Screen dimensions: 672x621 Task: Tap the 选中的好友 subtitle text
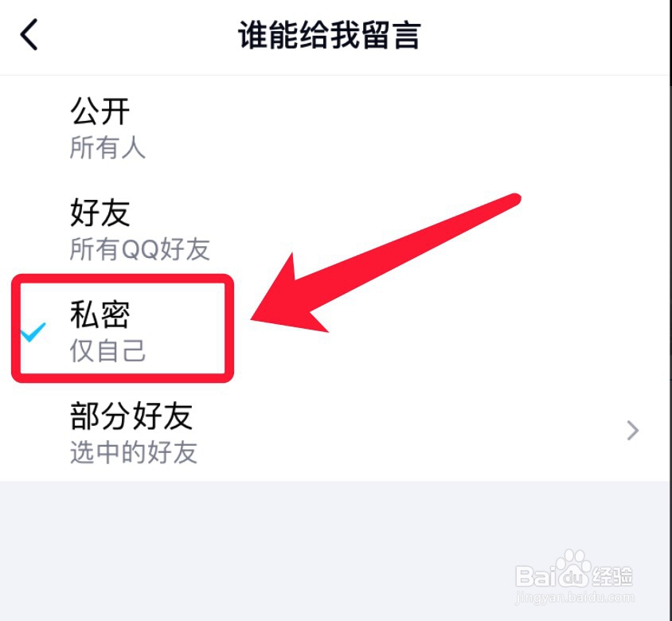click(x=134, y=452)
